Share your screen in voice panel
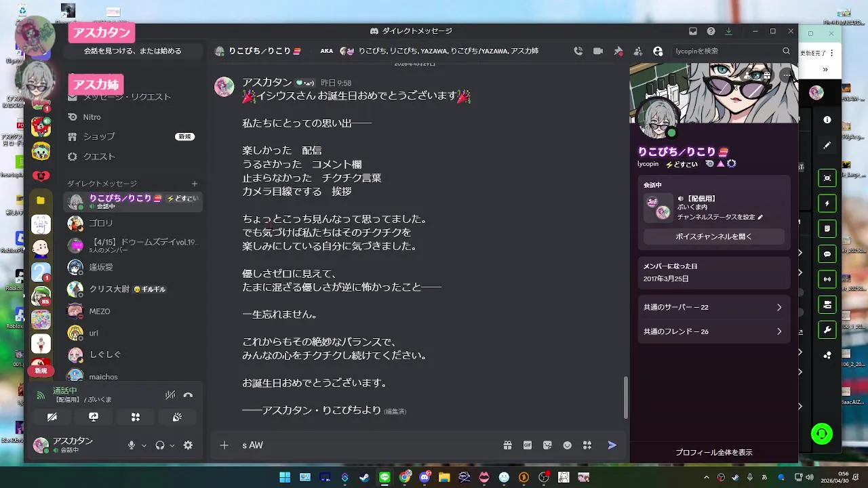The width and height of the screenshot is (868, 488). 94,418
